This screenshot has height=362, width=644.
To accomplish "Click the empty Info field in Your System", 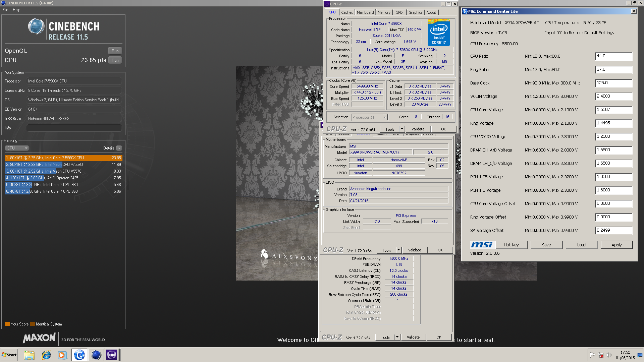I will coord(74,128).
